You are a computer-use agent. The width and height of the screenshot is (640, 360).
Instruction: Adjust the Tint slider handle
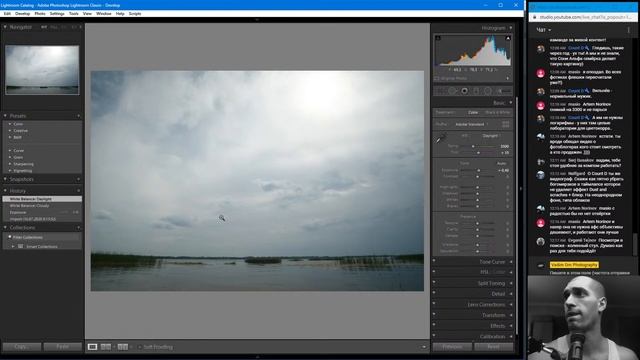pyautogui.click(x=478, y=152)
